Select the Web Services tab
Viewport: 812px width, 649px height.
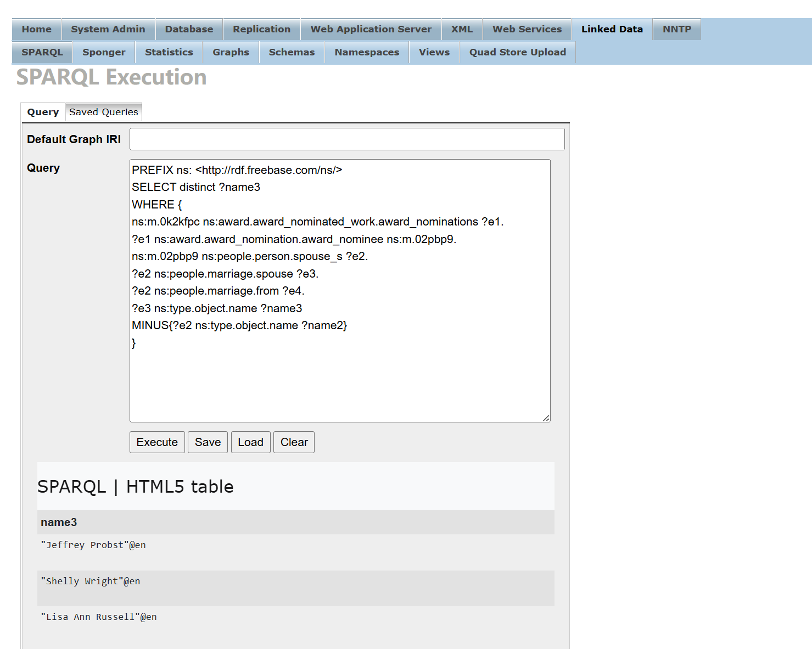pyautogui.click(x=527, y=29)
